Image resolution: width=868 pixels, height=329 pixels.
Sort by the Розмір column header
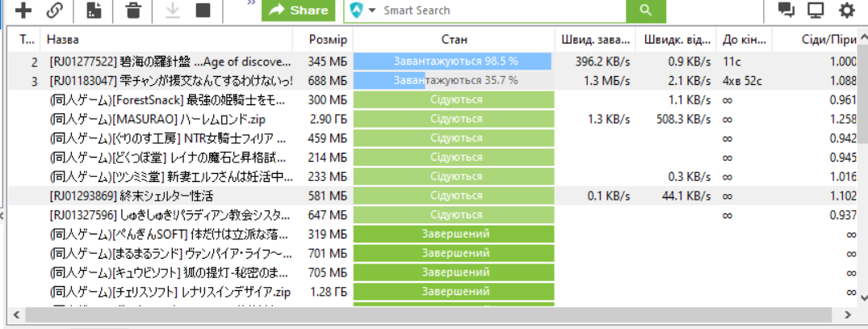(x=323, y=40)
